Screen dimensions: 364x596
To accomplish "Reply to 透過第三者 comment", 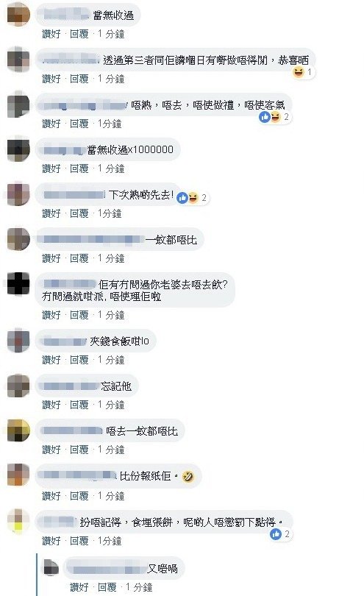I will coord(79,79).
